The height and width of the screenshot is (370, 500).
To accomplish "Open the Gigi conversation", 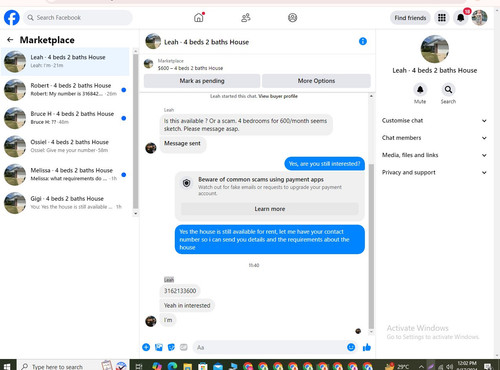I will point(65,203).
